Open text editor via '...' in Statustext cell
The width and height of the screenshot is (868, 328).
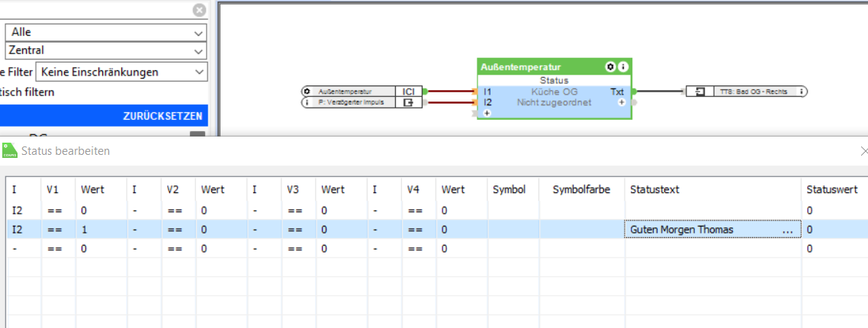point(787,230)
